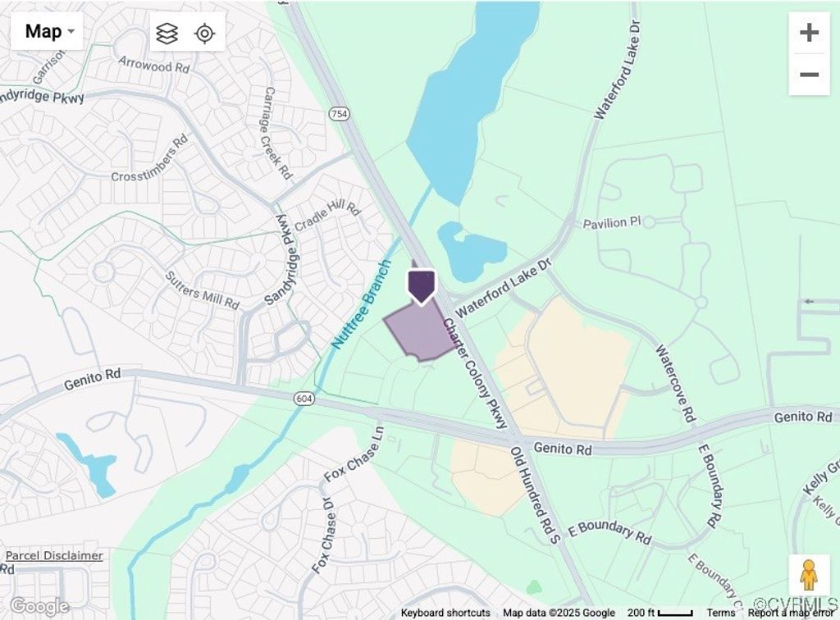Click the Nuttree Branch stream label

tap(361, 304)
